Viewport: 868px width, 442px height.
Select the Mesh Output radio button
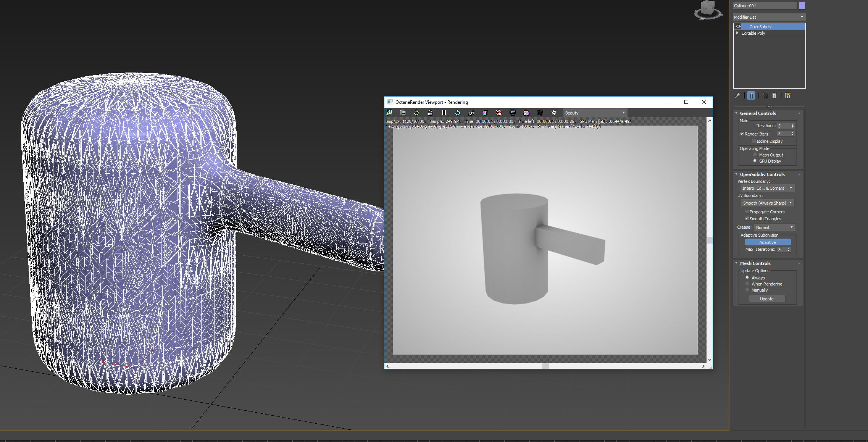point(755,155)
